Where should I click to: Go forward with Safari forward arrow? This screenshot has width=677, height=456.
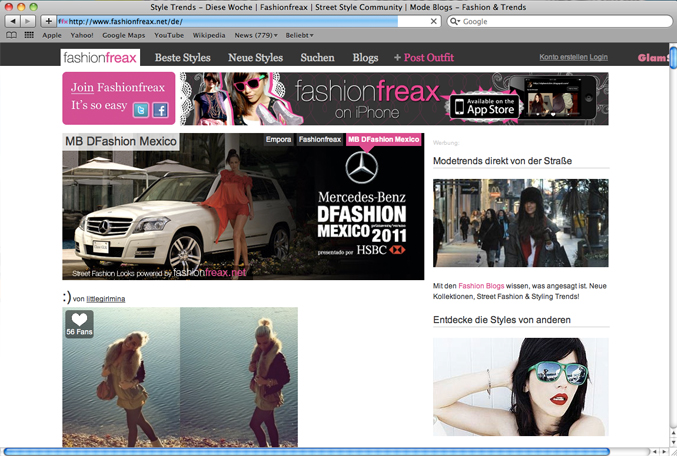28,21
